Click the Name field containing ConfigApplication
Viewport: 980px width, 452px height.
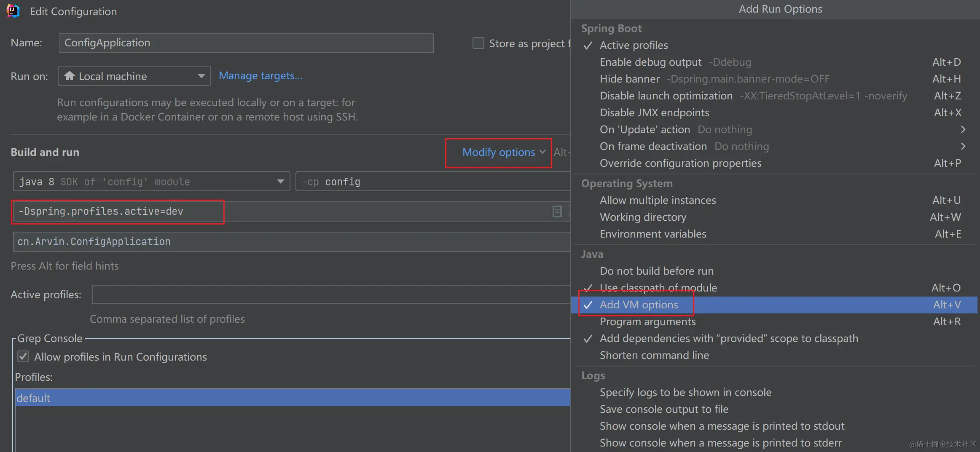(x=246, y=43)
